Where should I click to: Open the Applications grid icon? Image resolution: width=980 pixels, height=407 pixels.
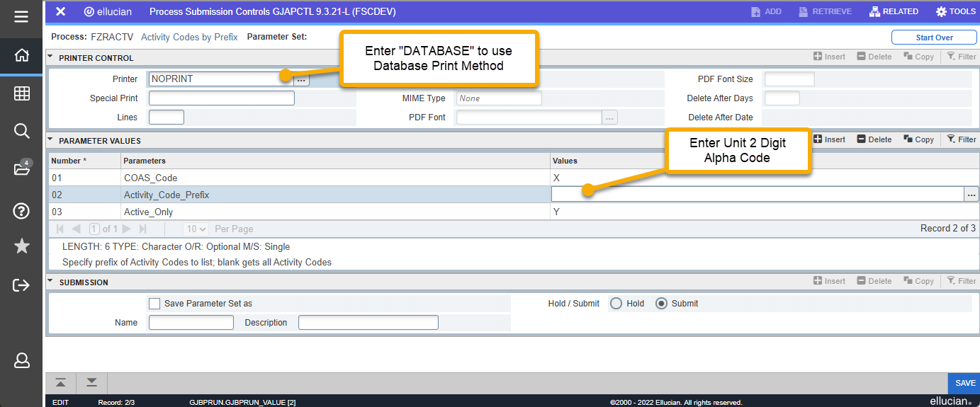point(21,93)
